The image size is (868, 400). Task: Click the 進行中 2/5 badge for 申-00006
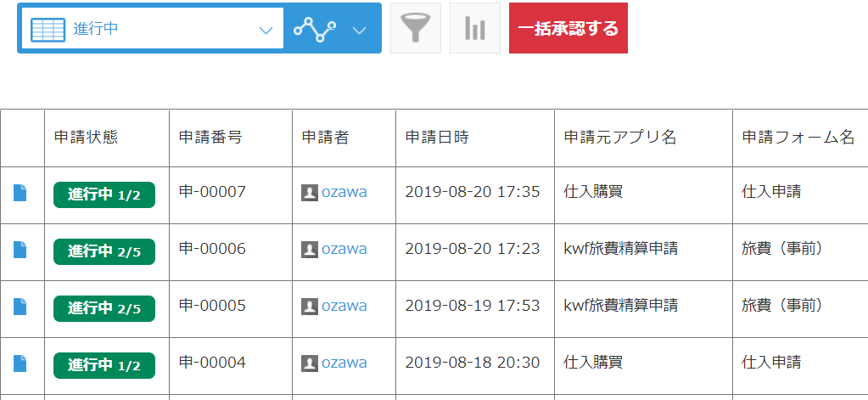pos(104,251)
